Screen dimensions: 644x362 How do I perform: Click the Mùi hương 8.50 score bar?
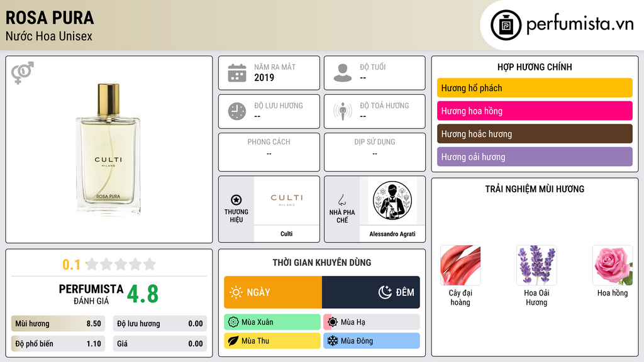(58, 324)
